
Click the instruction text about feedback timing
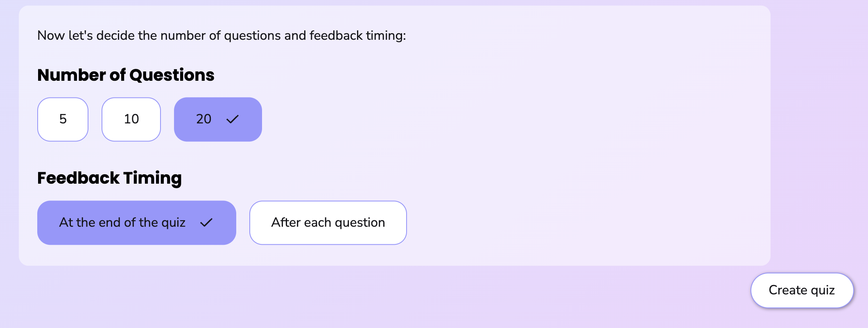click(x=222, y=35)
